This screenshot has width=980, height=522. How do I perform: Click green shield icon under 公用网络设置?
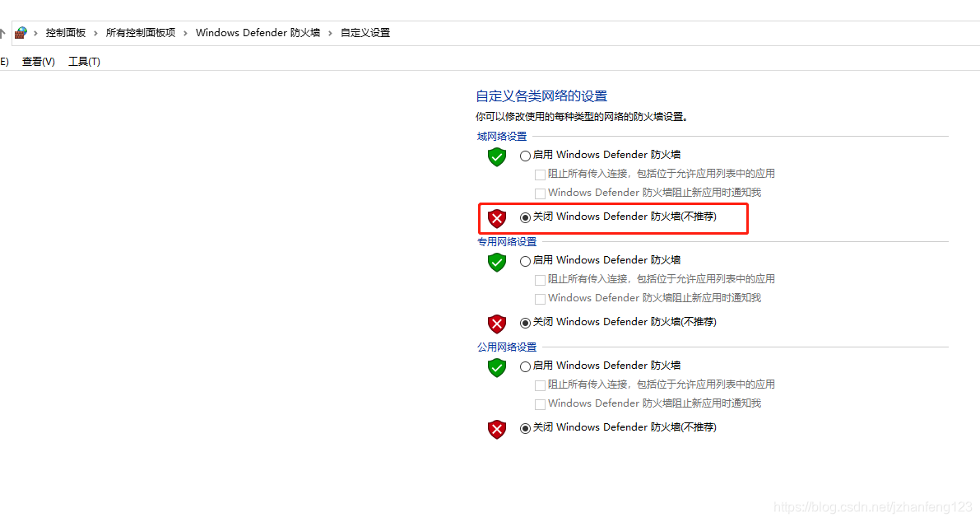click(497, 367)
